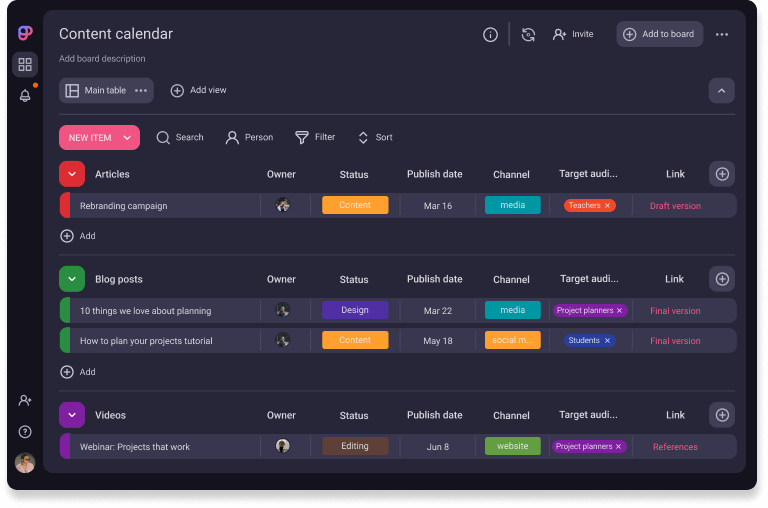This screenshot has height=508, width=768.
Task: Click the add member icon in sidebar
Action: coord(25,401)
